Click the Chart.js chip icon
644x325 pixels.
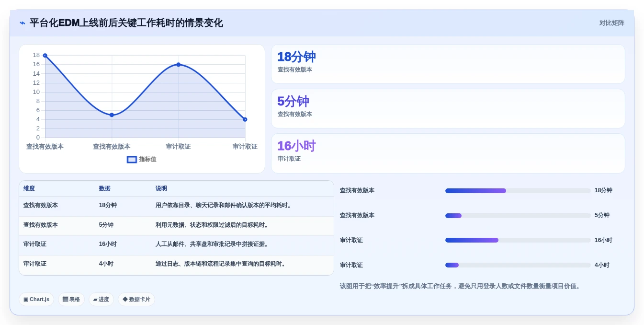coord(26,300)
